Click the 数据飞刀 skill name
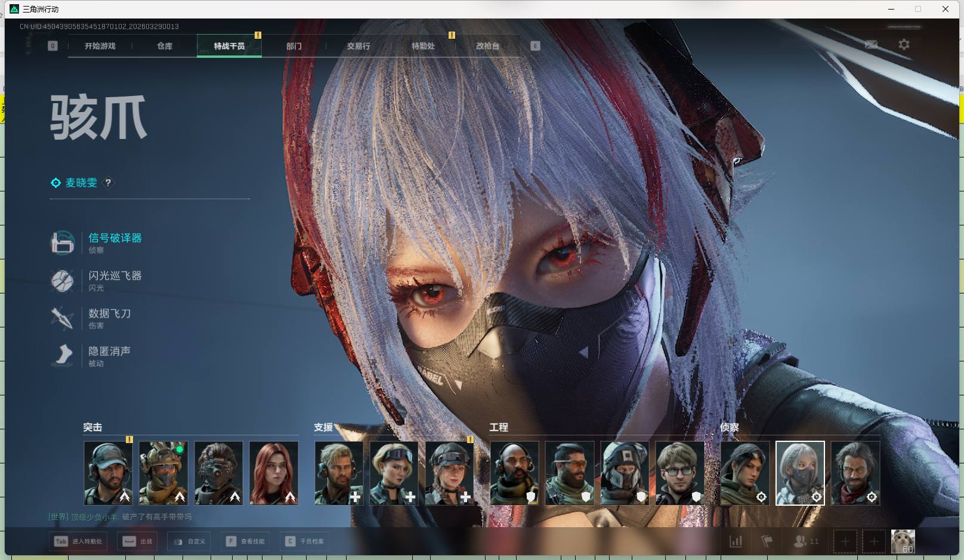 109,313
